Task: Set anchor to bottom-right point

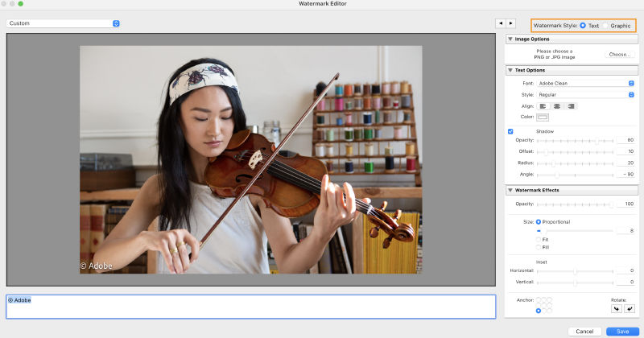Action: [x=550, y=311]
